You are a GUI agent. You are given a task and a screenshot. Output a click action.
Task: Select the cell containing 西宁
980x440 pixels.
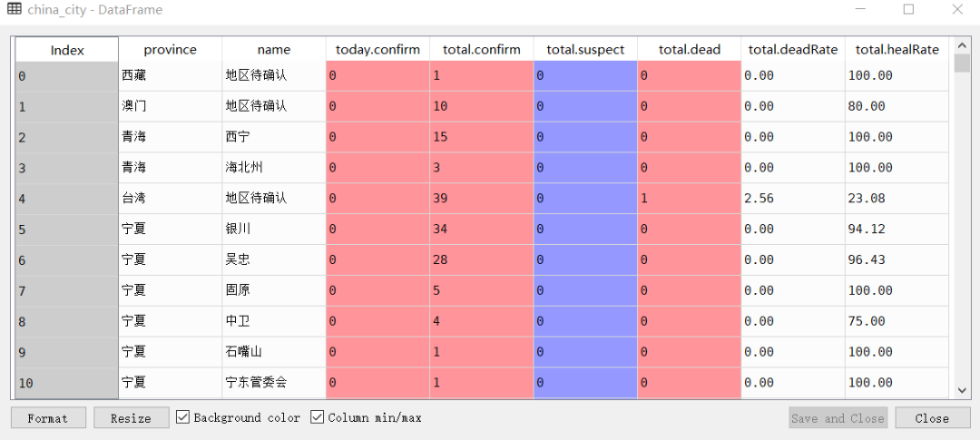coord(274,137)
